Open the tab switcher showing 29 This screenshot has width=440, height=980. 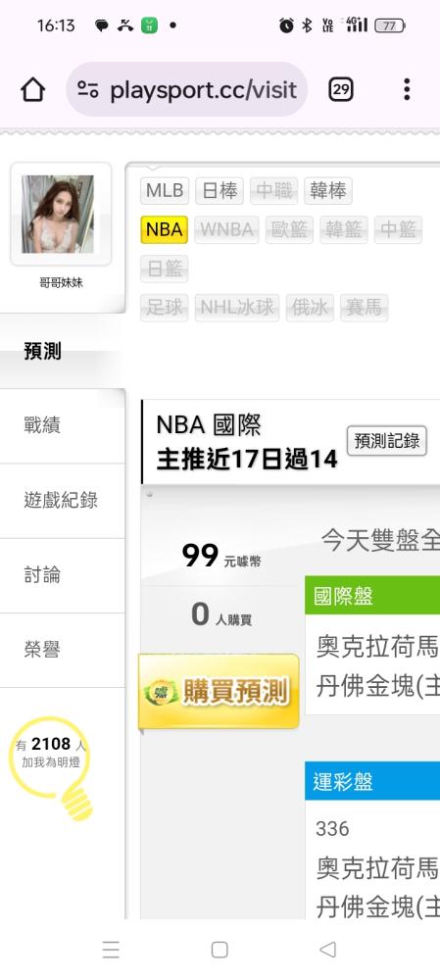pyautogui.click(x=341, y=90)
